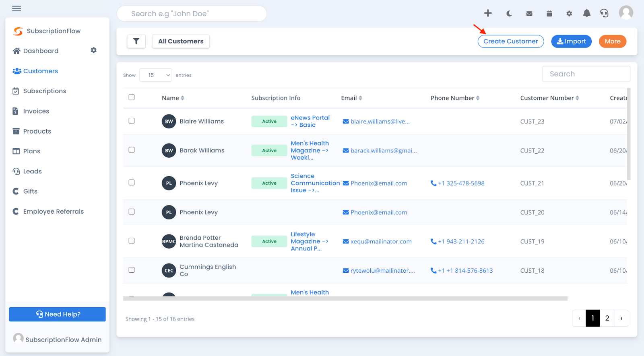Sort by the Phone Number column
This screenshot has height=356, width=644.
pos(455,98)
